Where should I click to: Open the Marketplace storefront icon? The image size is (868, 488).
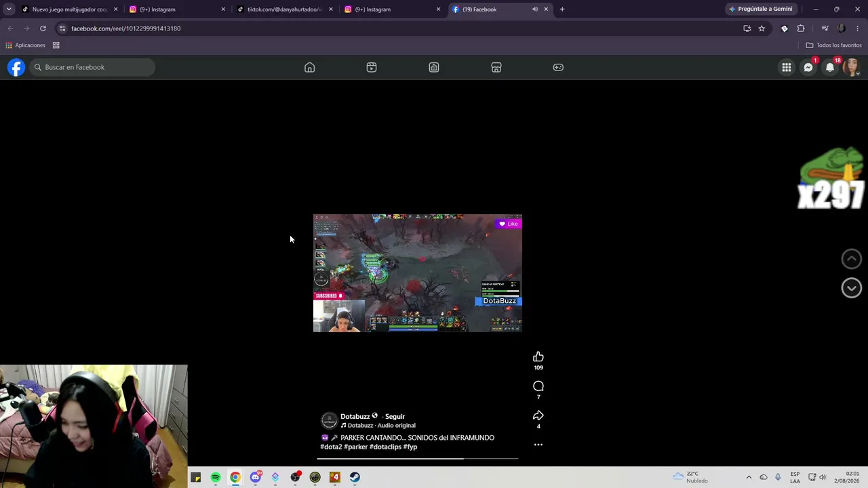(496, 67)
